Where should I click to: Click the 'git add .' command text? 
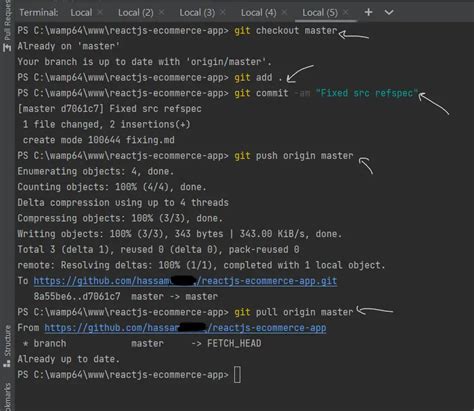(x=258, y=78)
